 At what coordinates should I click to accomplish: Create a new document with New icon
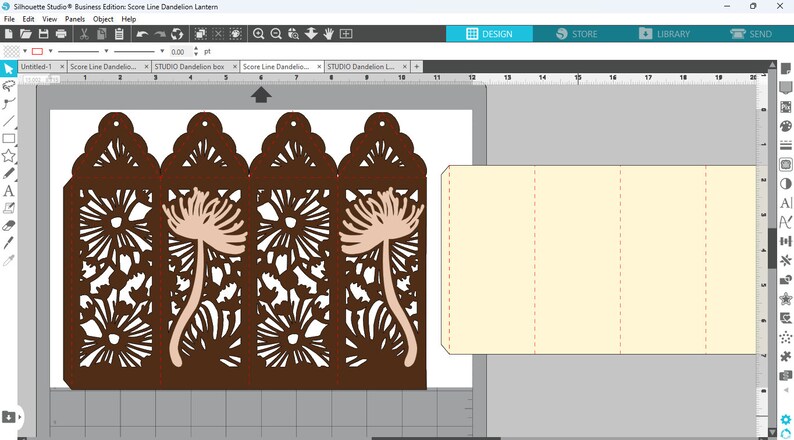point(9,34)
